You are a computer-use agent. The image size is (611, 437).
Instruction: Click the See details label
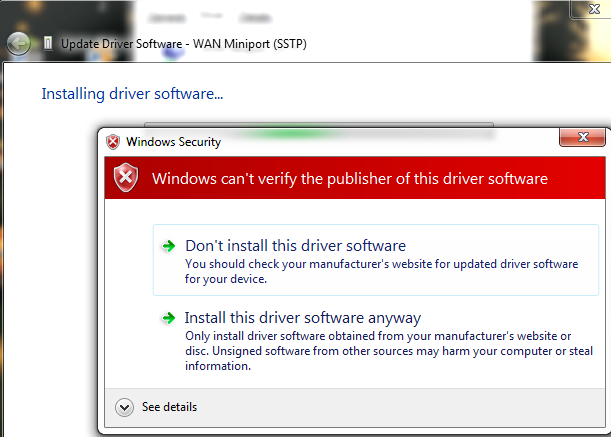pyautogui.click(x=170, y=407)
